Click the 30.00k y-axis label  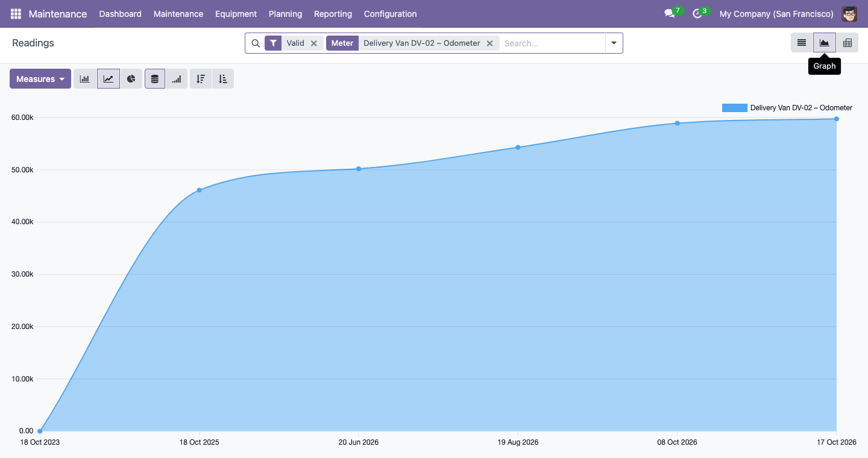point(22,274)
